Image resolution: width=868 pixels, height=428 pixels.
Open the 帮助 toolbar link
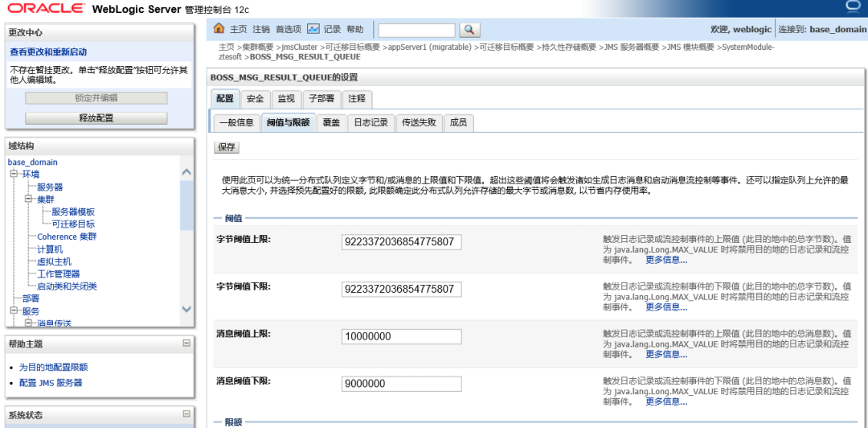point(355,30)
